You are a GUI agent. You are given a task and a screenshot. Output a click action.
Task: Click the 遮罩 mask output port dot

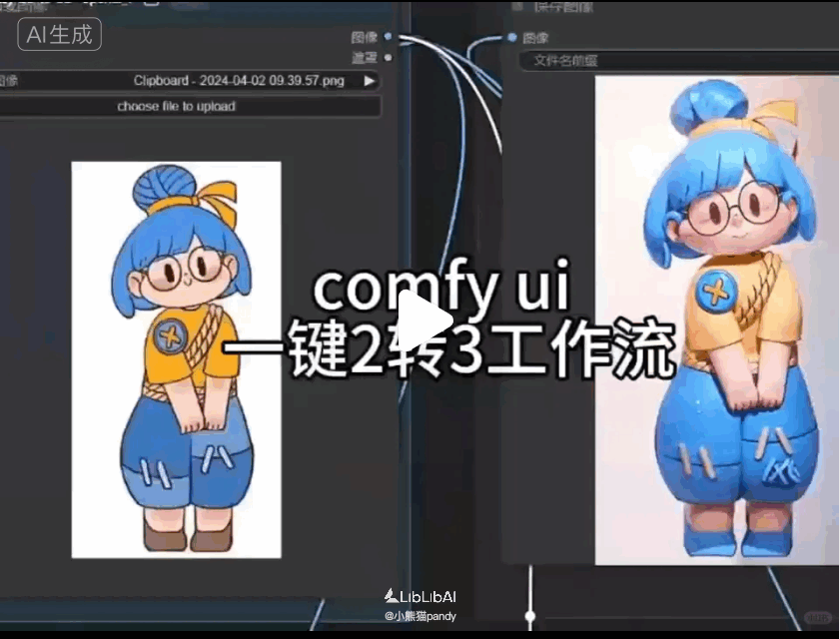pos(387,57)
